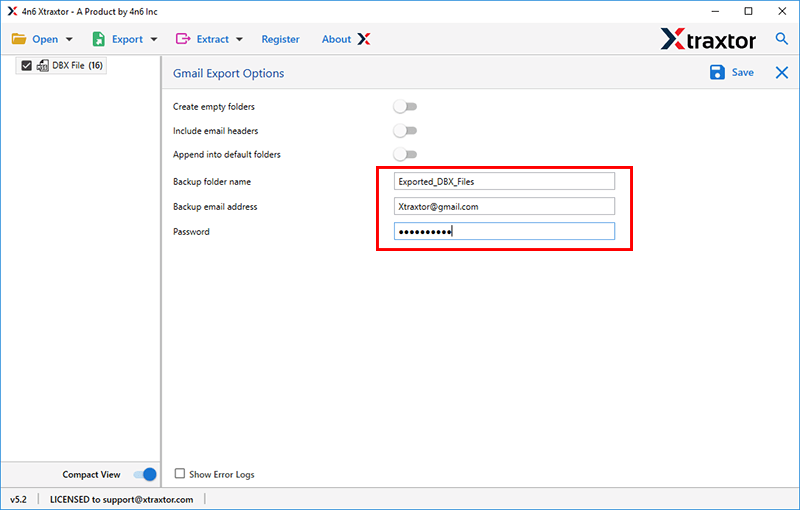The height and width of the screenshot is (510, 800).
Task: Click the Xtraxtor brand logo
Action: 708,39
